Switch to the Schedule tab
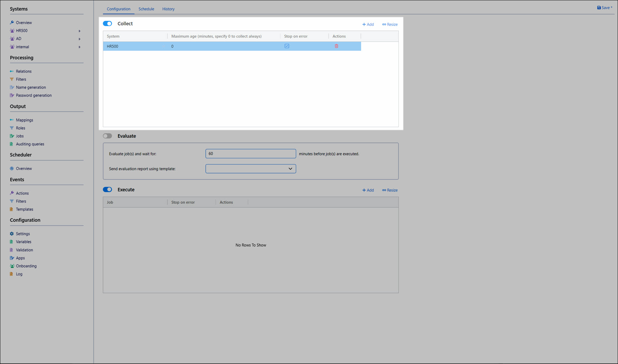Image resolution: width=618 pixels, height=364 pixels. click(x=146, y=9)
